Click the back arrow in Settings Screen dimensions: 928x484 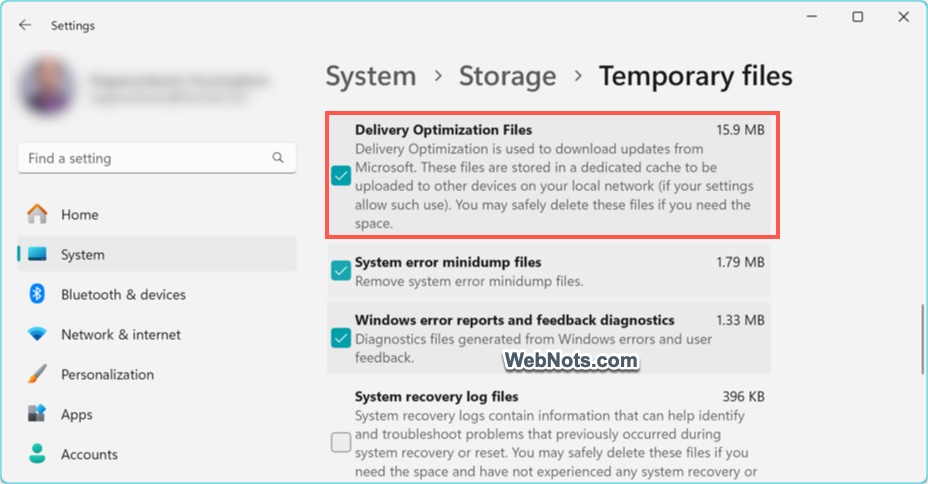coord(25,25)
